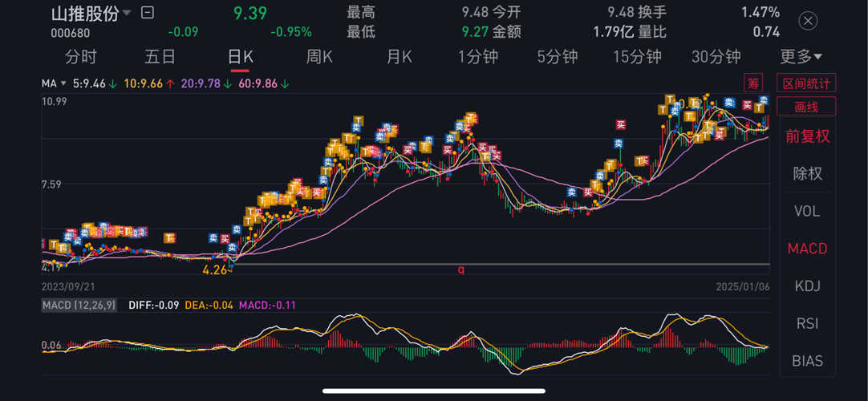Click the stock code 000680

click(x=71, y=33)
